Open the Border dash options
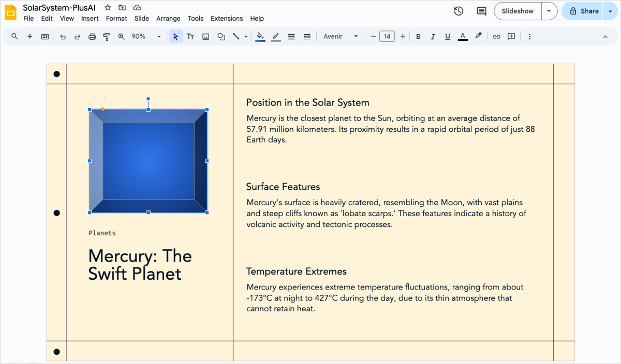The image size is (621, 364). click(x=307, y=37)
